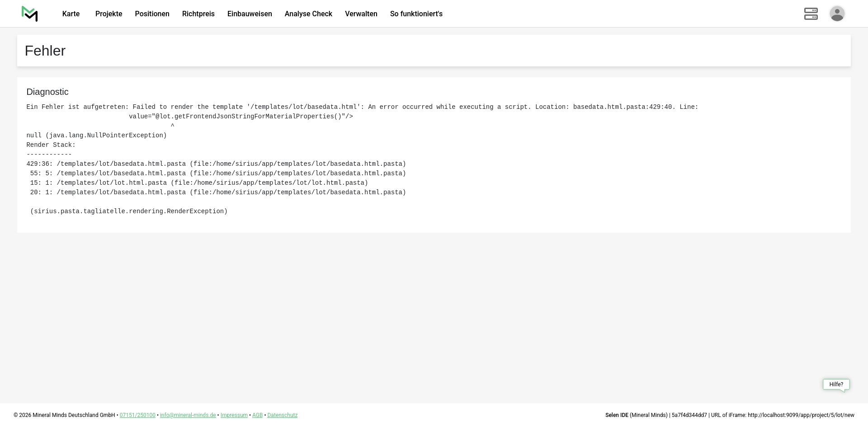Switch to Analyse Check
868x426 pixels.
(308, 14)
